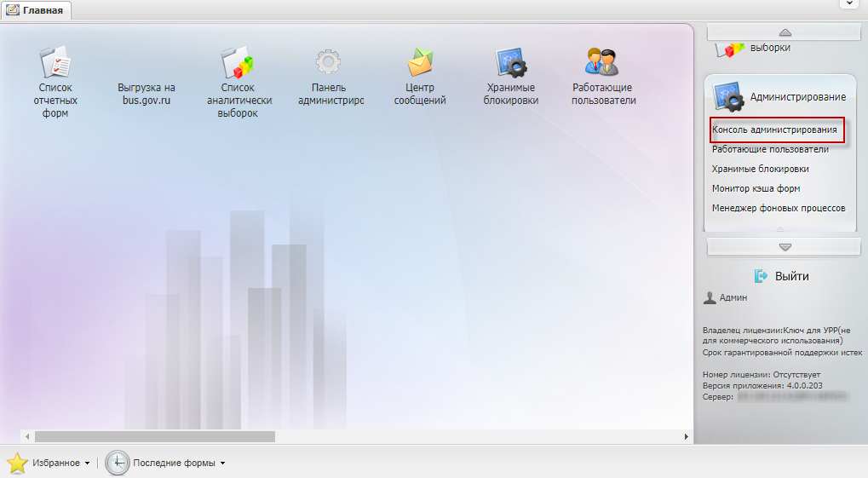Expand the Последние формы dropdown arrow

coord(222,464)
